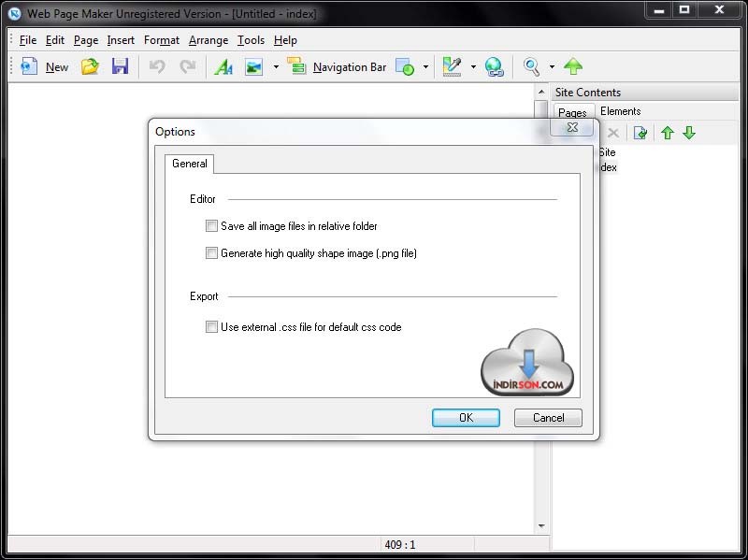Click the rename page icon in Site Contents

640,133
